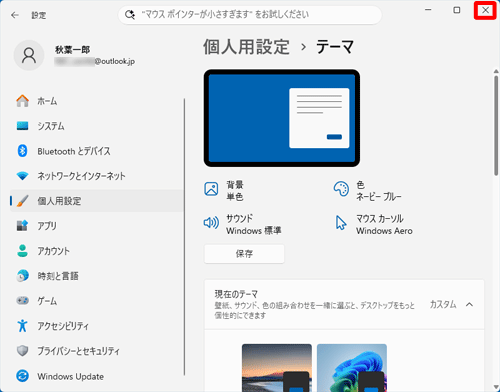This screenshot has width=500, height=392.
Task: Open プライバシーとセキュリティ section label
Action: 78,351
